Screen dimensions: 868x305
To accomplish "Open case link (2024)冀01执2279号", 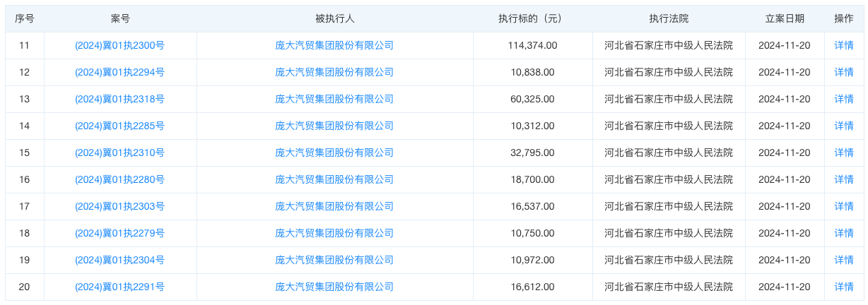I will pos(119,233).
